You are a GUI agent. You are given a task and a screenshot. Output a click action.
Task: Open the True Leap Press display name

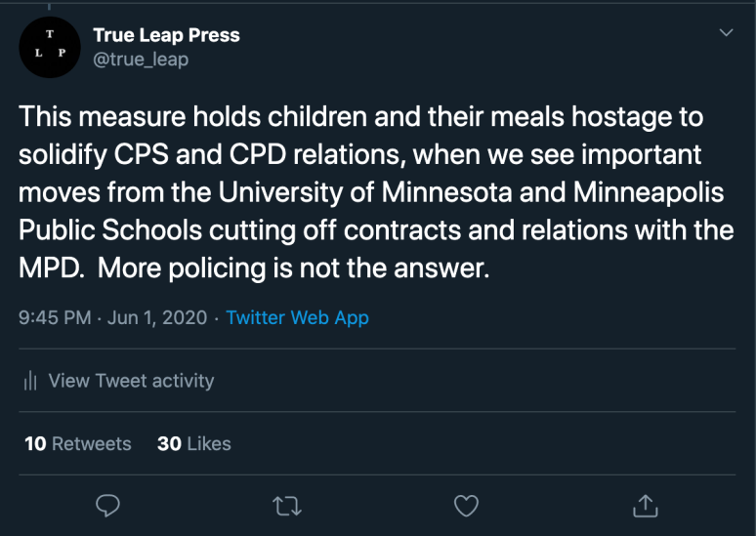[166, 35]
